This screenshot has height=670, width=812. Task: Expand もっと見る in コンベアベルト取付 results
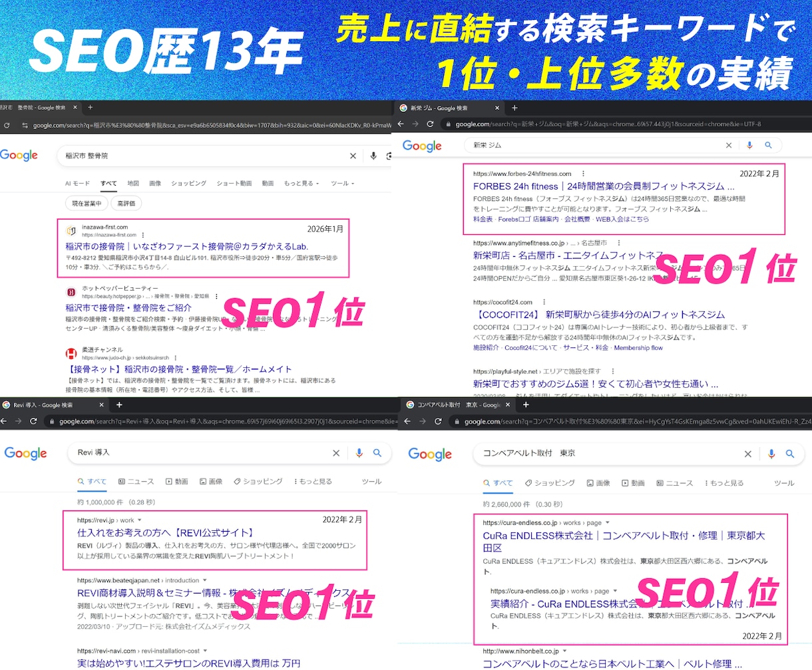pos(724,483)
